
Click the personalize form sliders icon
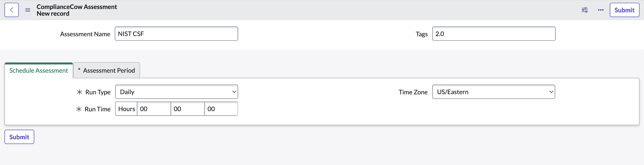coord(585,10)
